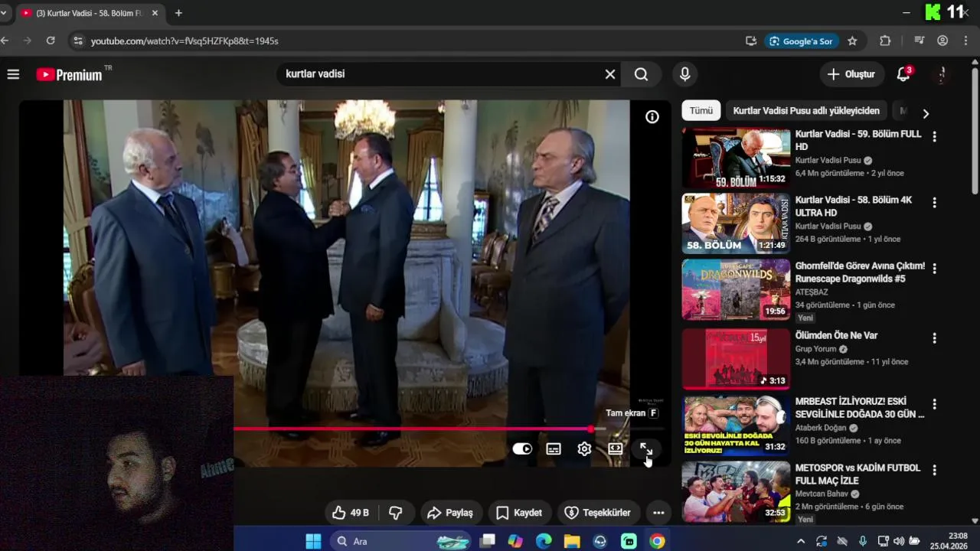The height and width of the screenshot is (551, 980).
Task: Open the Windows Start menu
Action: point(313,541)
